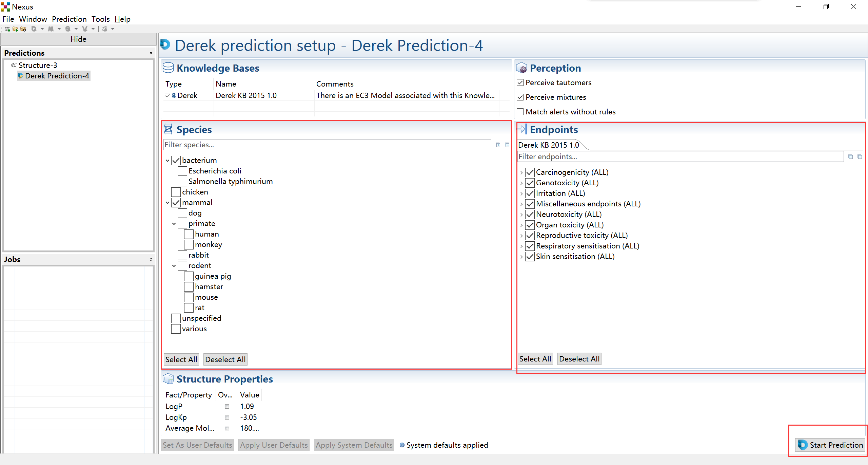This screenshot has width=868, height=465.
Task: Expand the Organ toxicity (ALL) node
Action: (x=521, y=225)
